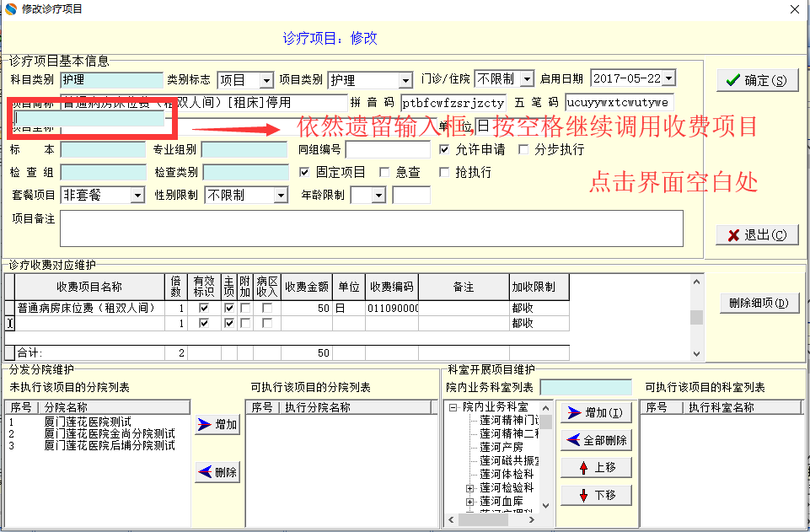810x532 pixels.
Task: Click the 全部删除 button
Action: click(596, 440)
